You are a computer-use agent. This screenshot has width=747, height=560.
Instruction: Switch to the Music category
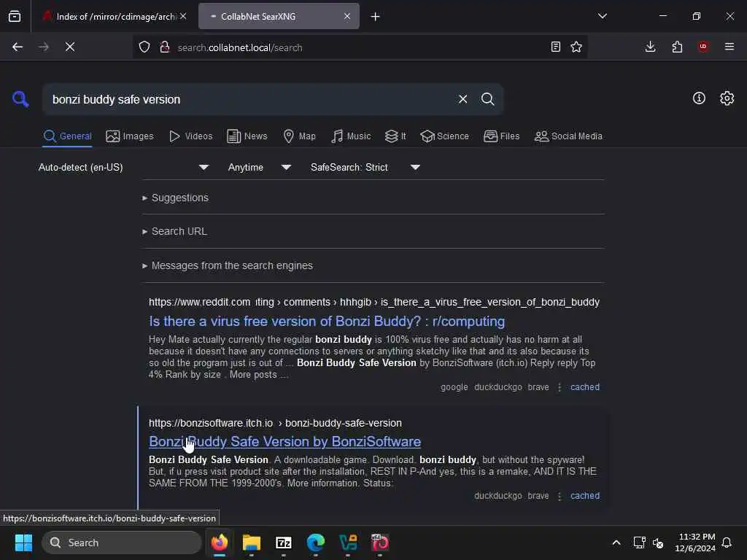351,136
